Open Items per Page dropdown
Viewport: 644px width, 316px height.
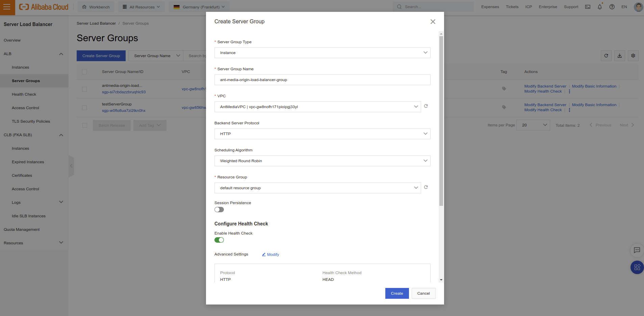click(533, 125)
